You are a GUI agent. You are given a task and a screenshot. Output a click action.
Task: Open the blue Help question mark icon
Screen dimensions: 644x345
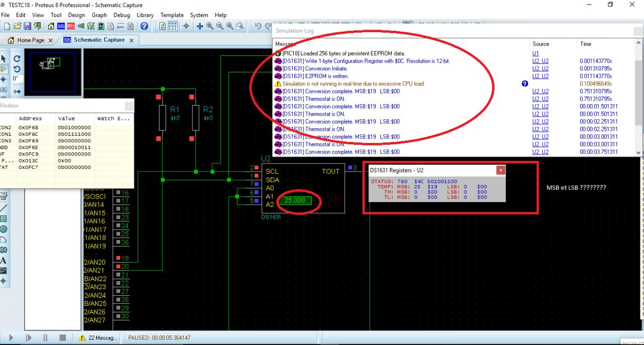point(144,26)
